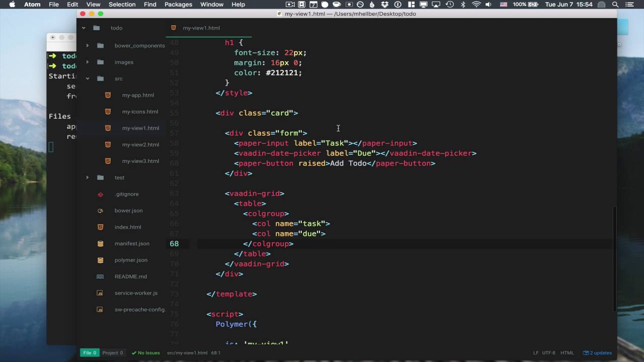Collapse the src folder
Screen dimensions: 644x362
[87, 78]
